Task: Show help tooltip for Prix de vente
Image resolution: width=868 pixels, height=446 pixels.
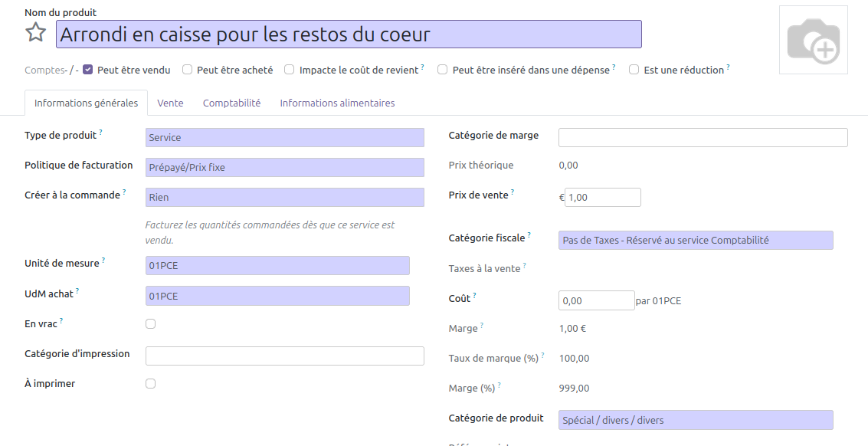Action: [512, 192]
